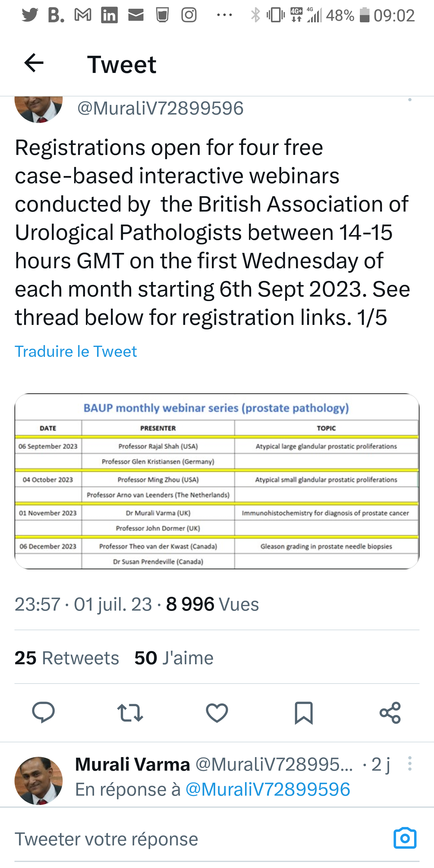The width and height of the screenshot is (434, 868).
Task: Click Traduire le Tweet link
Action: click(x=76, y=351)
